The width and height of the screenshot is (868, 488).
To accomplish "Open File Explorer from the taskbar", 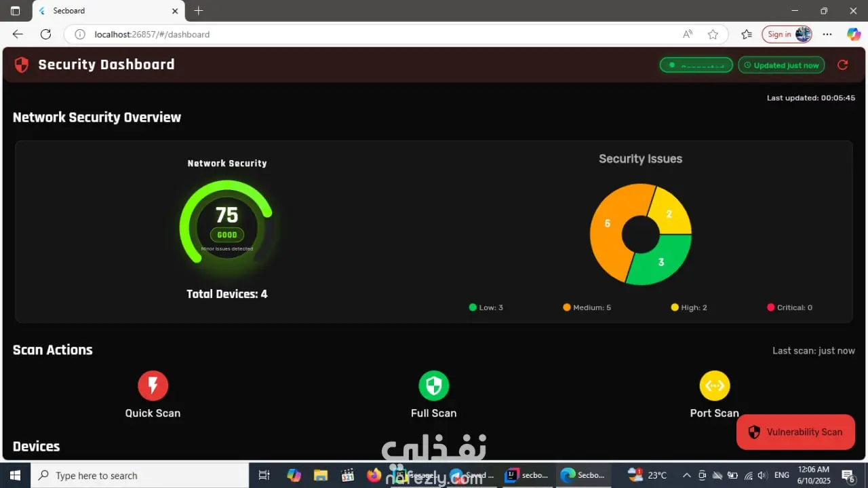I will 321,475.
